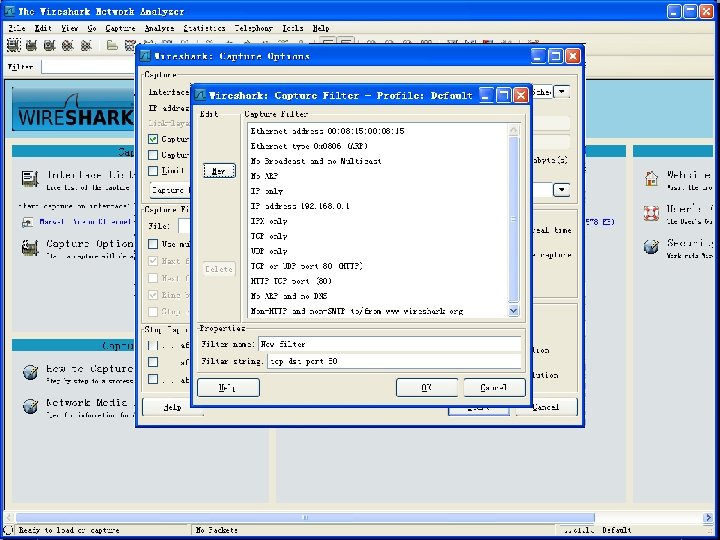The image size is (720, 540).
Task: Open the Capture menu
Action: [x=120, y=28]
